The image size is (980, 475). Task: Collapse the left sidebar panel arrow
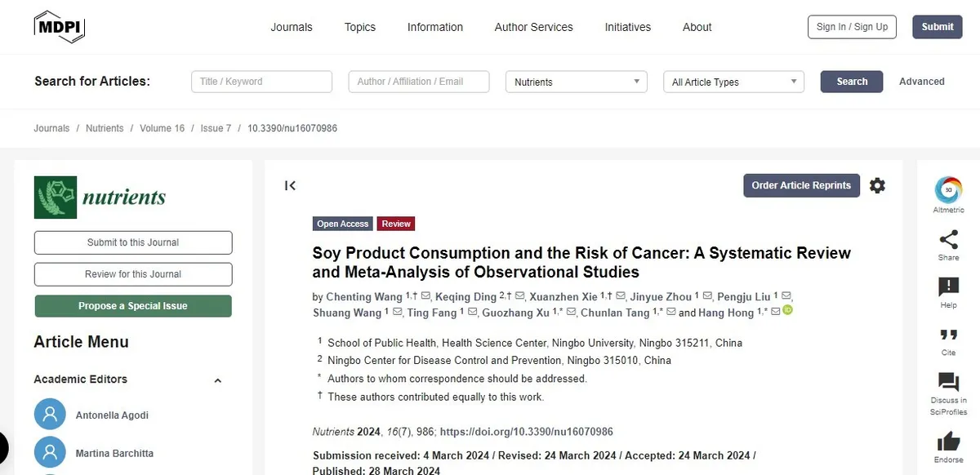tap(290, 185)
